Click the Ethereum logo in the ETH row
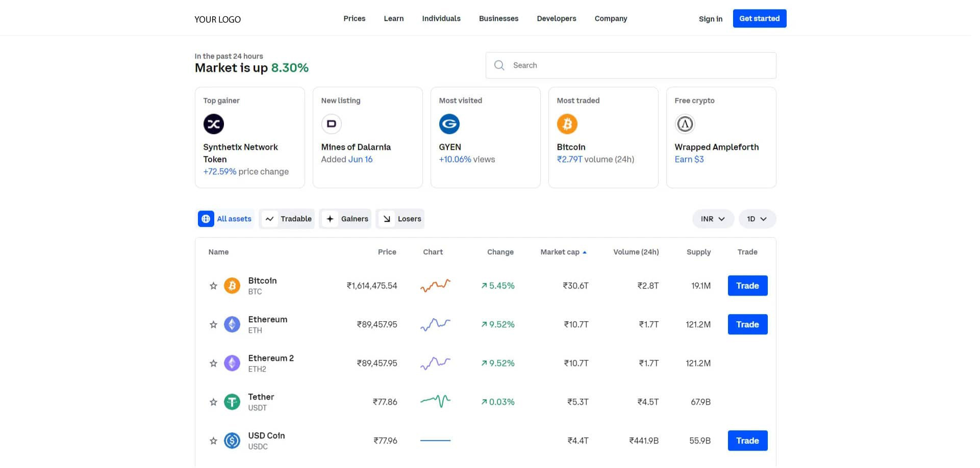Screen dimensions: 980x468 232,324
